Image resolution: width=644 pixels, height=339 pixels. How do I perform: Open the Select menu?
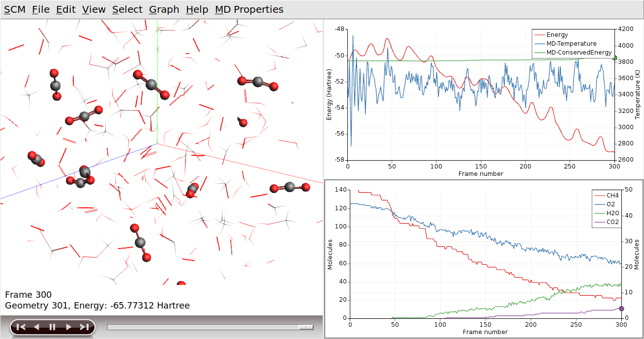coord(127,9)
